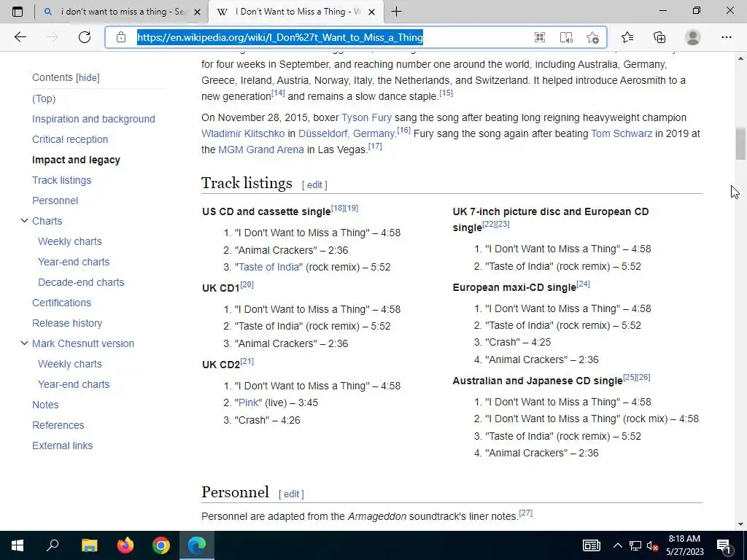Switch to the 'i don't want to miss a thing' search tab
Viewport: 747px width, 560px height.
[123, 12]
